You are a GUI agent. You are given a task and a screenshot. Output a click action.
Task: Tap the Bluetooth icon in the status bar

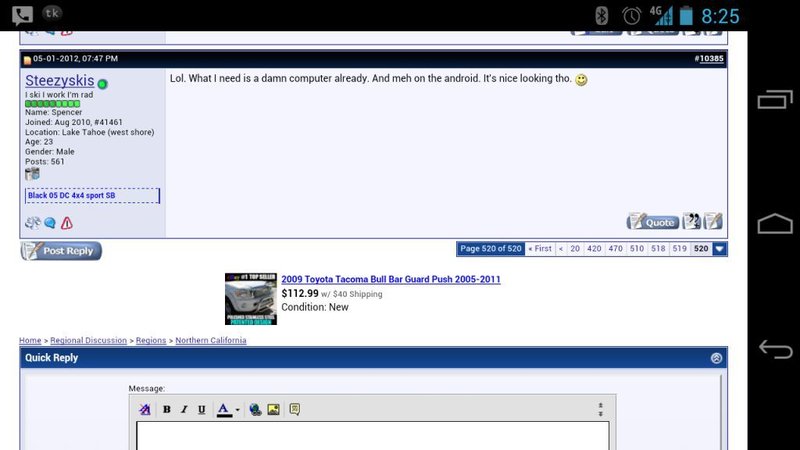(602, 16)
